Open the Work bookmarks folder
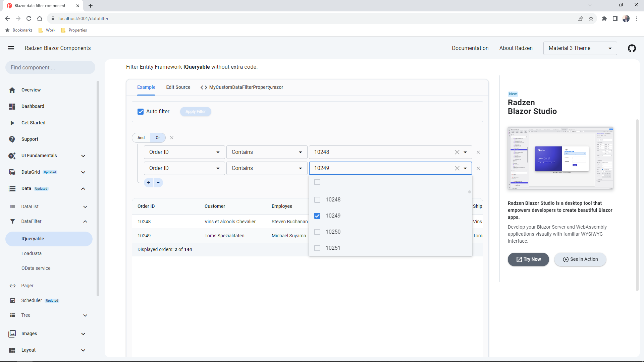Image resolution: width=644 pixels, height=362 pixels. pos(47,30)
